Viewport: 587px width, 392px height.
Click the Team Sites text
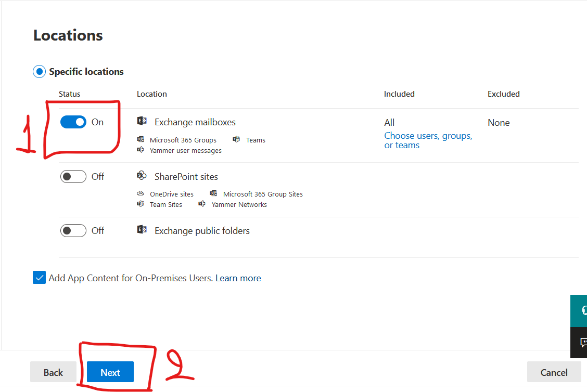coord(166,205)
